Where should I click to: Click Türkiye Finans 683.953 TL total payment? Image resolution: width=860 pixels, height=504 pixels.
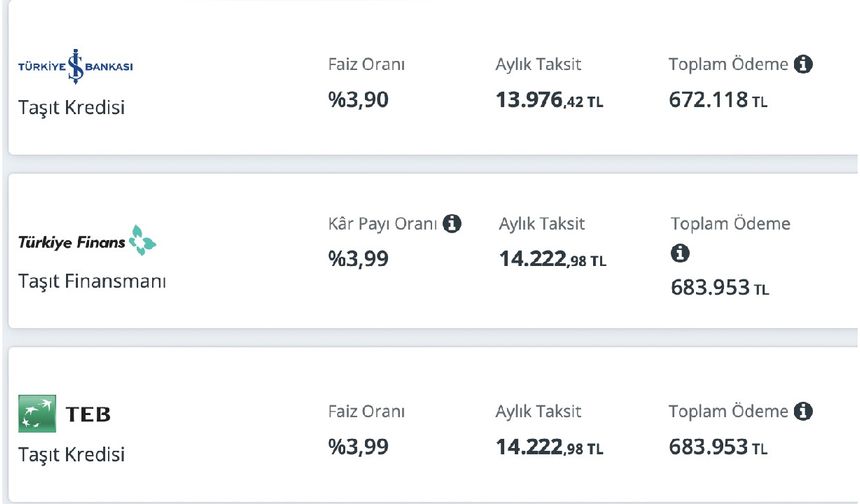coord(720,288)
